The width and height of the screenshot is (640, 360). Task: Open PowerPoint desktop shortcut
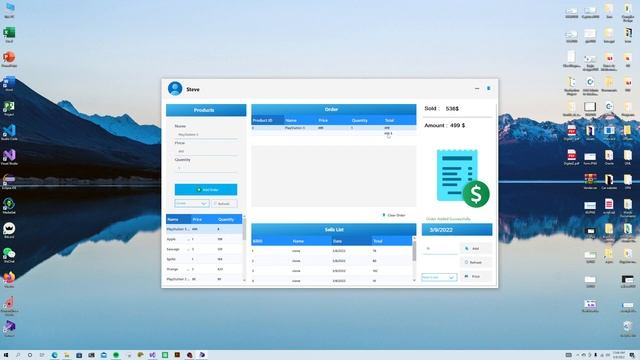pyautogui.click(x=9, y=59)
